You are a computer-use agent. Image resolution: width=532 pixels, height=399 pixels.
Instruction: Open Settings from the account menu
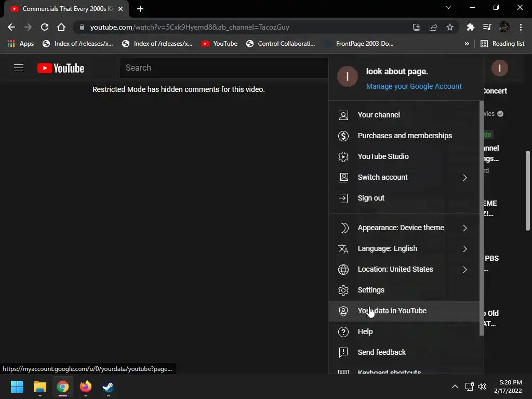404,290
